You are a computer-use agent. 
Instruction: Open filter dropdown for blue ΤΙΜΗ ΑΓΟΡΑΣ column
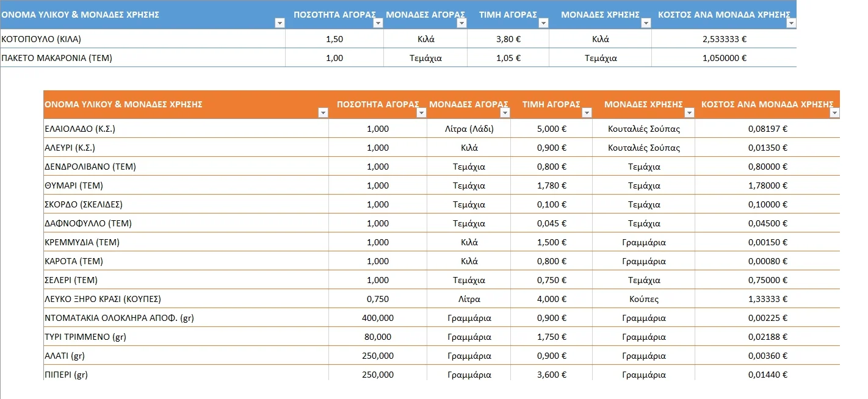pos(543,23)
